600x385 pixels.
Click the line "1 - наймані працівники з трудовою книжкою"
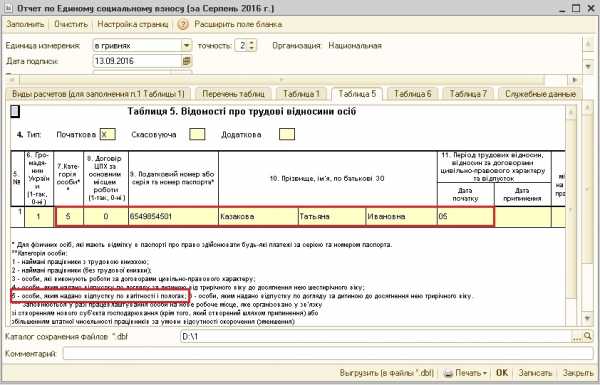80,262
